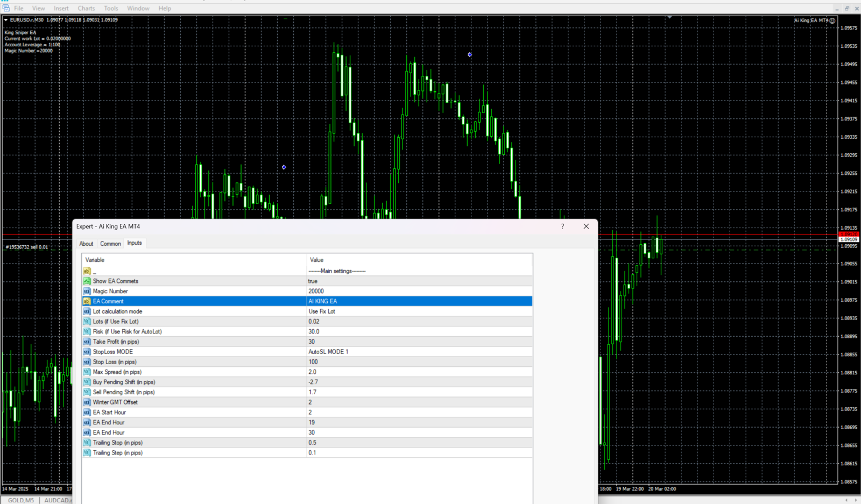The height and width of the screenshot is (504, 861).
Task: Click the icon beside Take Profit (in pips)
Action: pyautogui.click(x=87, y=342)
